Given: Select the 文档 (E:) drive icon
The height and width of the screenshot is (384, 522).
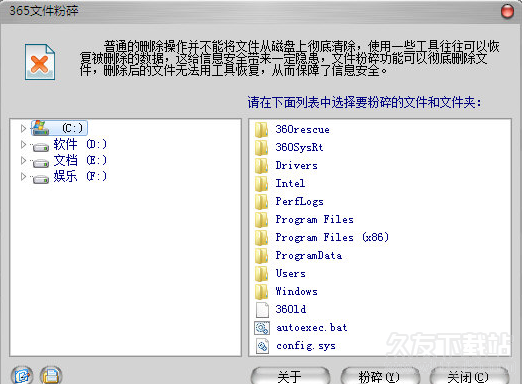Looking at the screenshot, I should [41, 163].
